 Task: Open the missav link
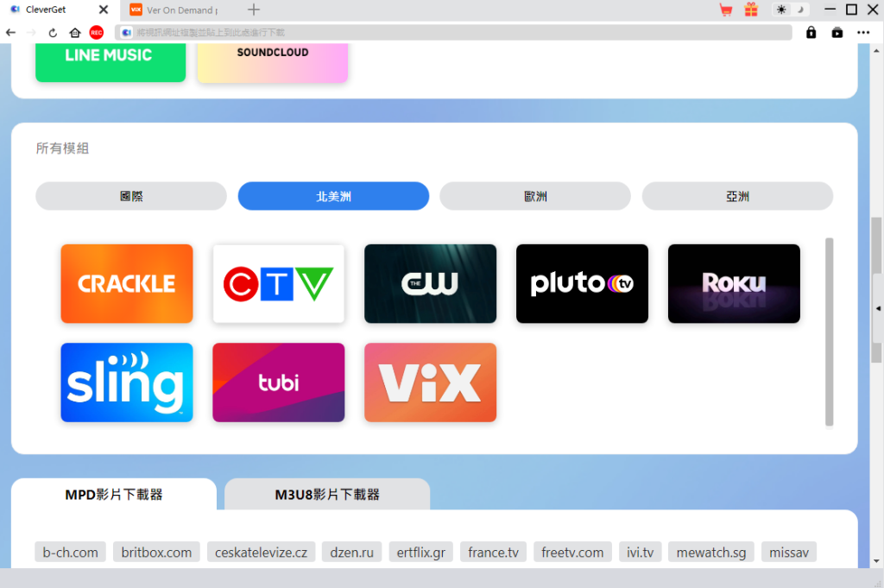(789, 552)
